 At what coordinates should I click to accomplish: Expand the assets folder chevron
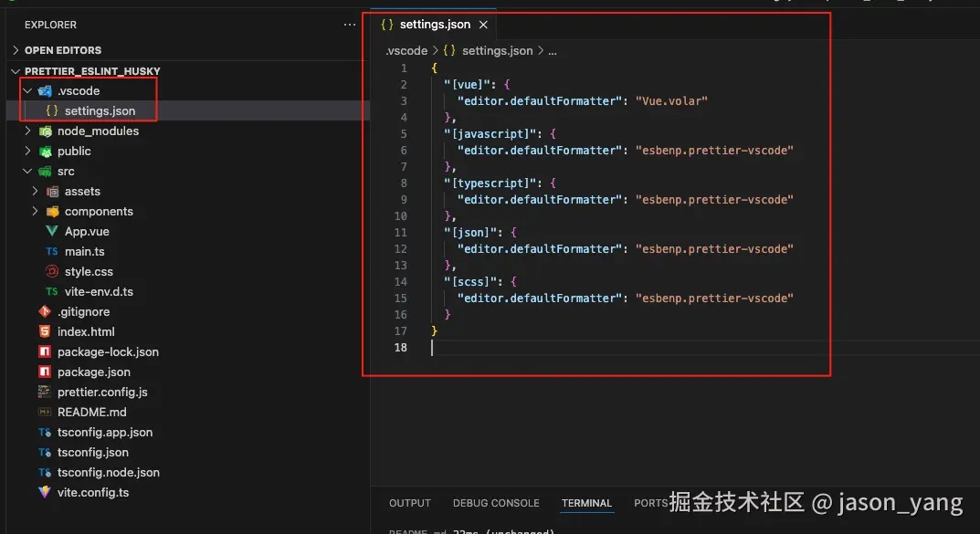point(35,191)
